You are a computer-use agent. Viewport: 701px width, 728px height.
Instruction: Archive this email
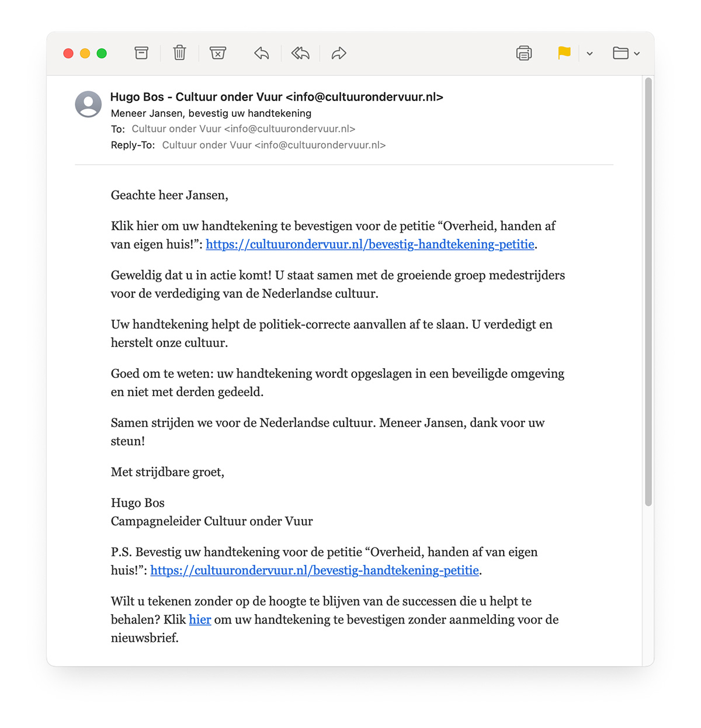point(141,53)
